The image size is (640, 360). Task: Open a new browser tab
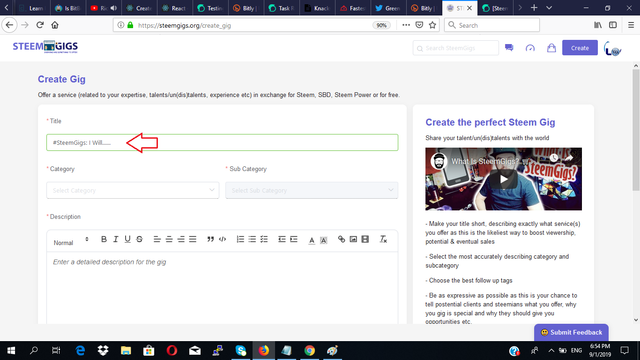point(534,8)
